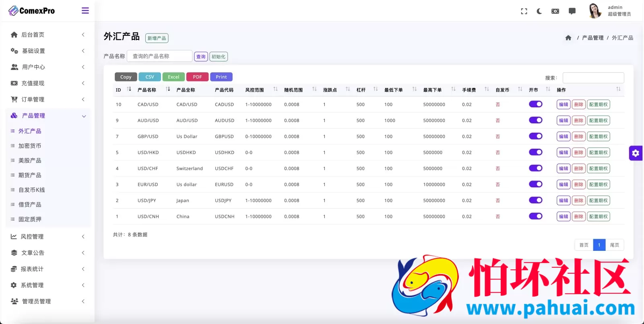Click the 尾页 pagination button
The height and width of the screenshot is (324, 644).
click(615, 245)
